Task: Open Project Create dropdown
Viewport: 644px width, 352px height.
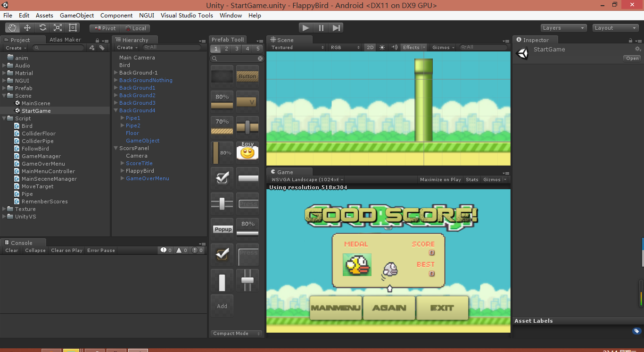Action: click(16, 48)
